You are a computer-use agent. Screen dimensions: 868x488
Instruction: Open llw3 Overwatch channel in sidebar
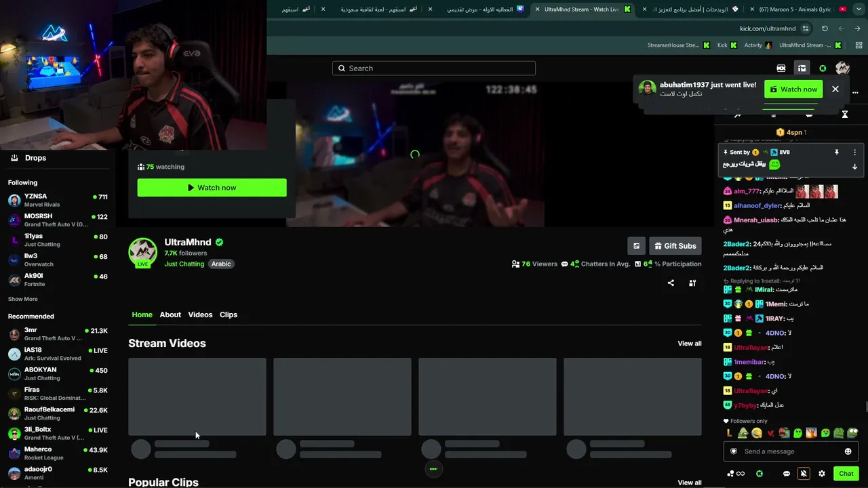pyautogui.click(x=58, y=260)
